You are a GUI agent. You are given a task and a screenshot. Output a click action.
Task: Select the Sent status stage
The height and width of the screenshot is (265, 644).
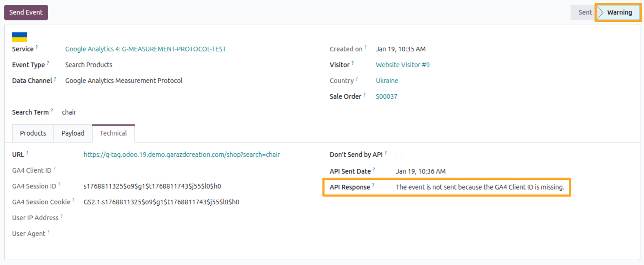585,12
